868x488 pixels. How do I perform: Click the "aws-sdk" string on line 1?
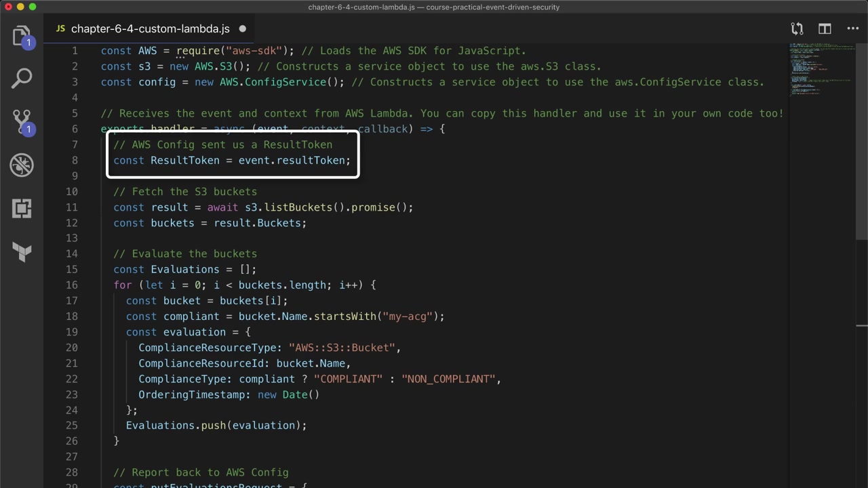(x=254, y=51)
